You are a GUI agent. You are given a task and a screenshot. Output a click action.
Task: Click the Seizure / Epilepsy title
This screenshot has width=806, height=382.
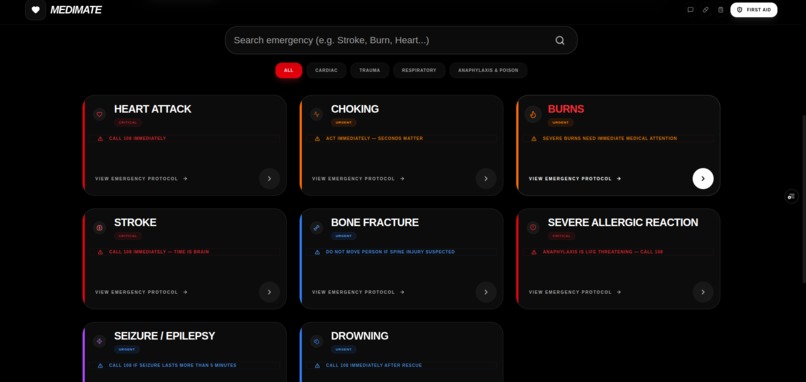[x=164, y=336]
